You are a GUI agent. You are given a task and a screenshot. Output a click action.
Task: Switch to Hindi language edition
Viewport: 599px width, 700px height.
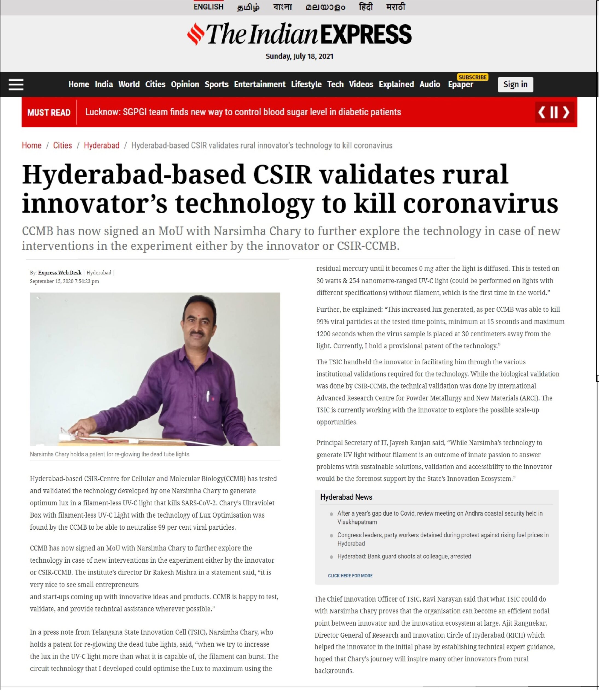[366, 7]
